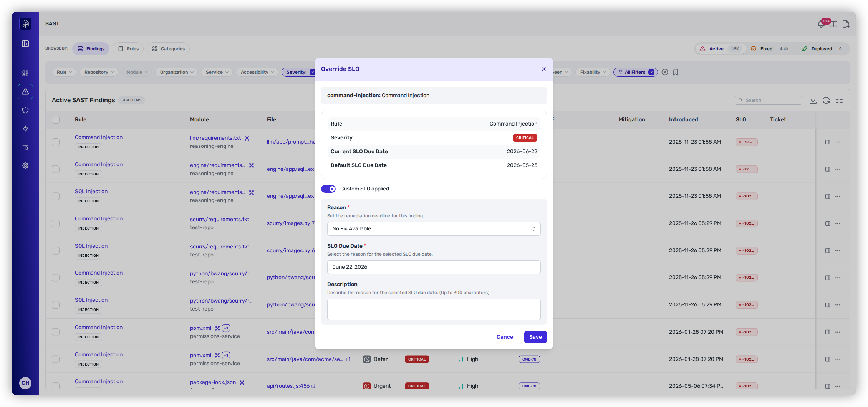The width and height of the screenshot is (868, 407).
Task: Open the notifications bell icon
Action: [x=821, y=24]
